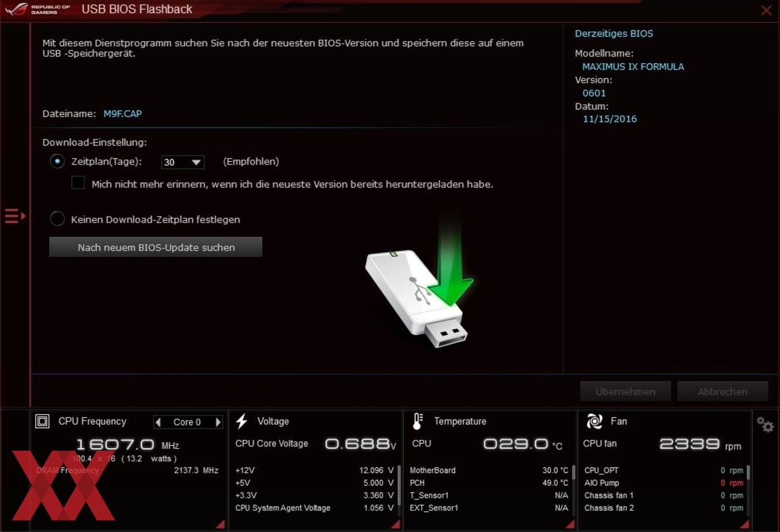Click the EXT_Sensor1 row

tap(489, 508)
